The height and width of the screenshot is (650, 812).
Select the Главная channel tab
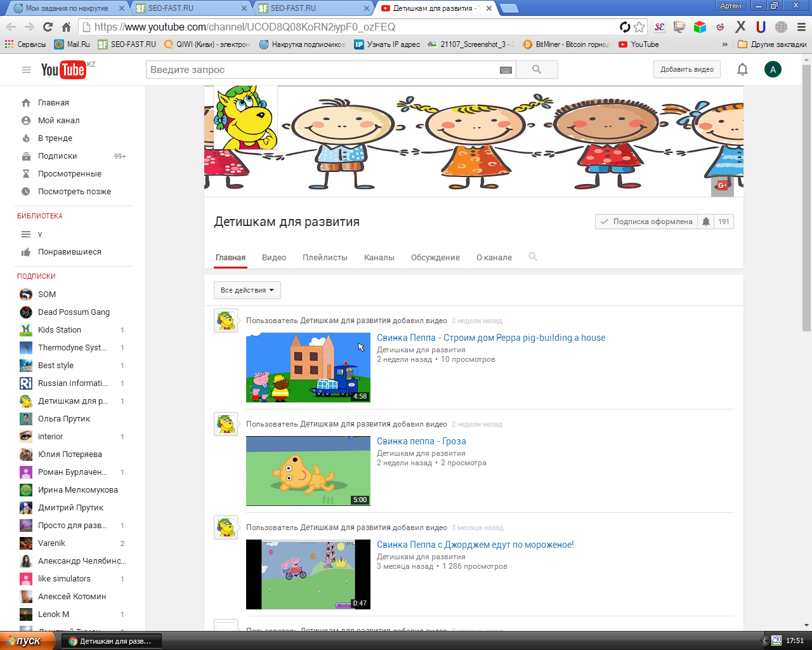(230, 257)
